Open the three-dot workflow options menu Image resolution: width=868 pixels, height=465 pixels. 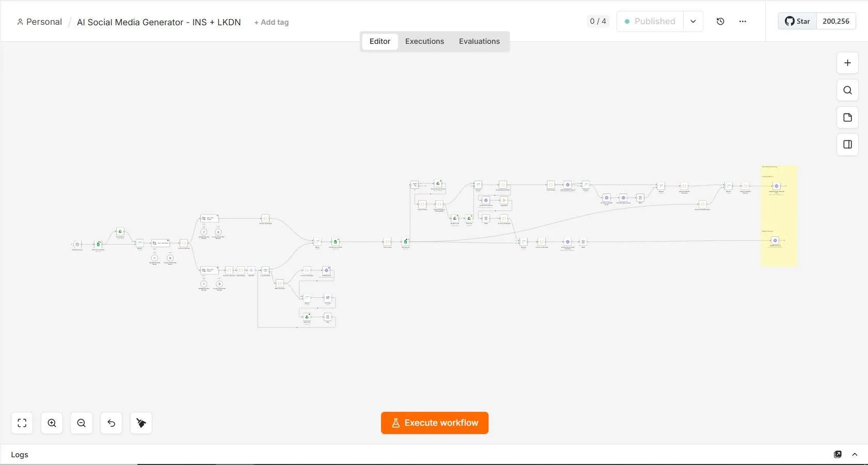[x=743, y=22]
